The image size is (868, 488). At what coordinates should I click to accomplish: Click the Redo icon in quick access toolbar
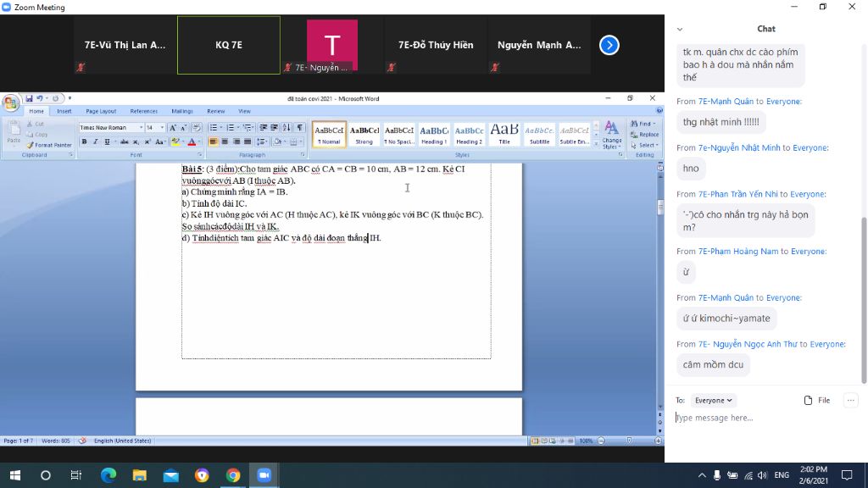(55, 98)
